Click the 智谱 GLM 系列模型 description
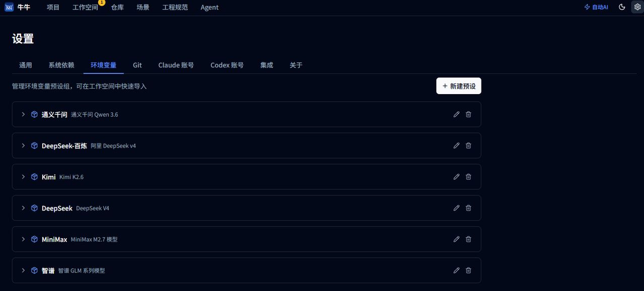644x291 pixels. click(x=82, y=271)
